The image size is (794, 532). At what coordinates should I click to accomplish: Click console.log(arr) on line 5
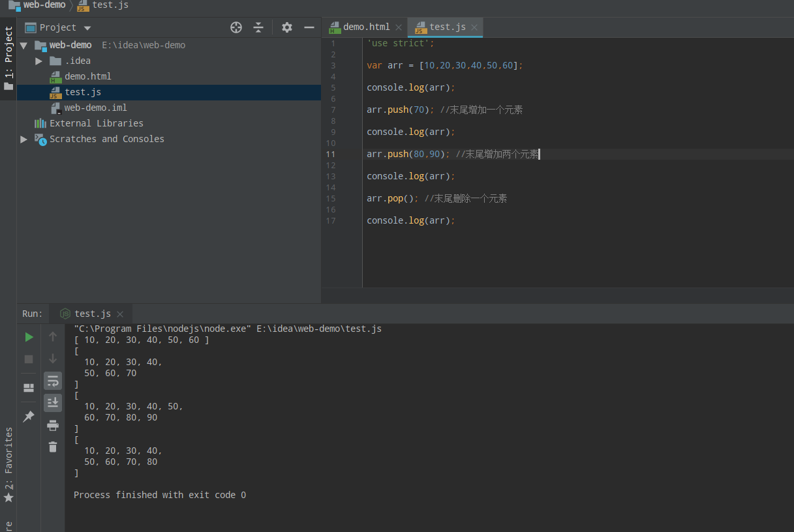410,88
